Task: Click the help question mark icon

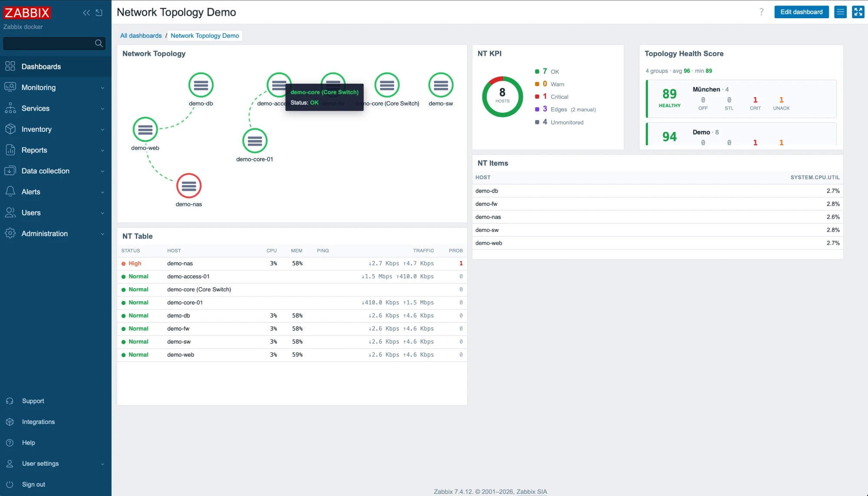Action: [x=761, y=12]
